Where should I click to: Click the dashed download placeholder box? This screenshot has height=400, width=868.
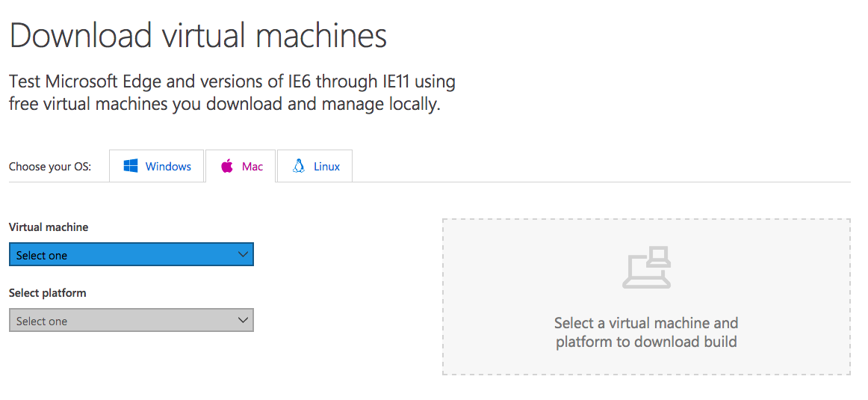point(647,297)
